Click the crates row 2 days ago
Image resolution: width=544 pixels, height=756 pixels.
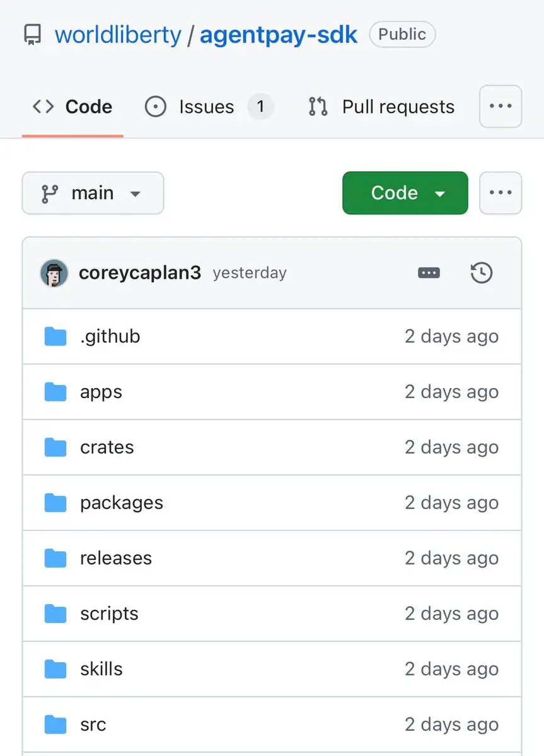pyautogui.click(x=451, y=447)
